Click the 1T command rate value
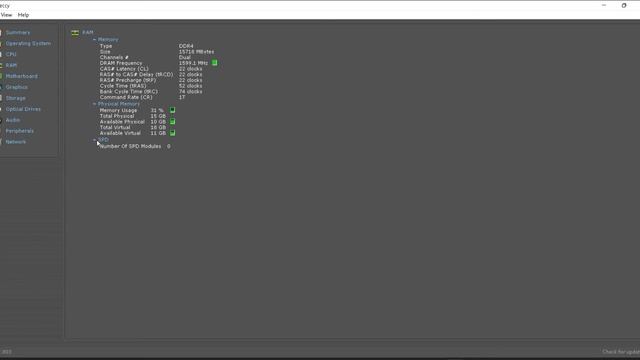Viewport: 640px width, 360px height. [182, 98]
